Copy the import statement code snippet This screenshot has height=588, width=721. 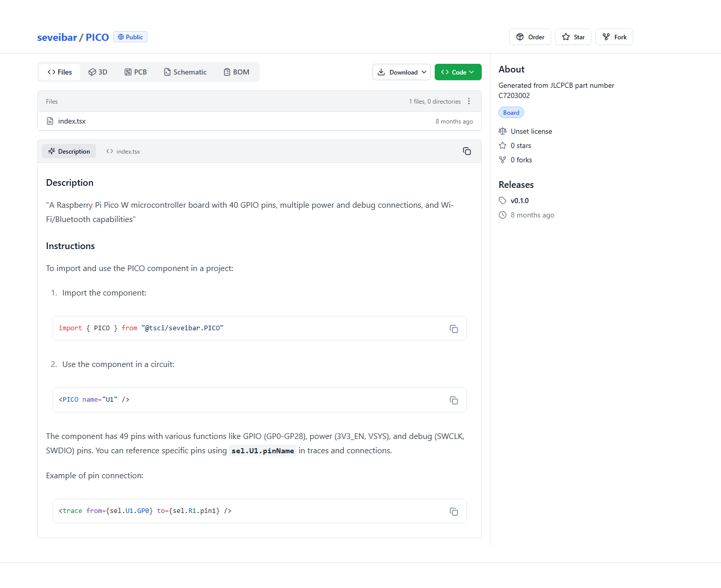tap(454, 329)
